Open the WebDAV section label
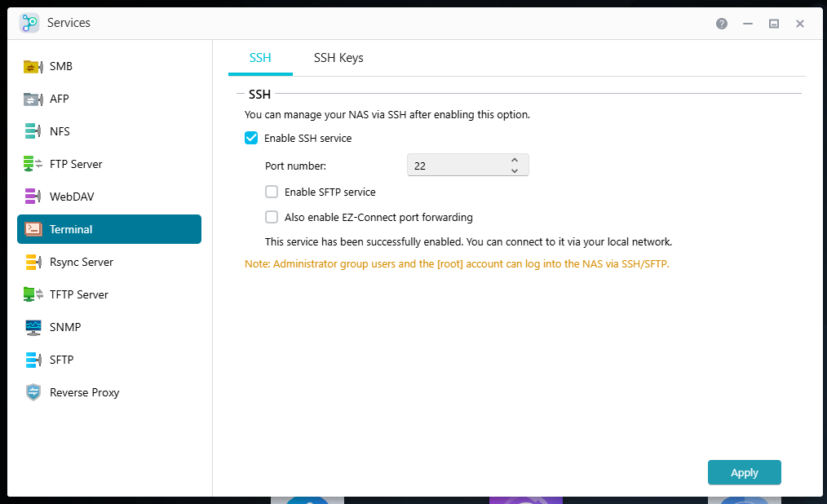The width and height of the screenshot is (827, 504). coord(72,197)
